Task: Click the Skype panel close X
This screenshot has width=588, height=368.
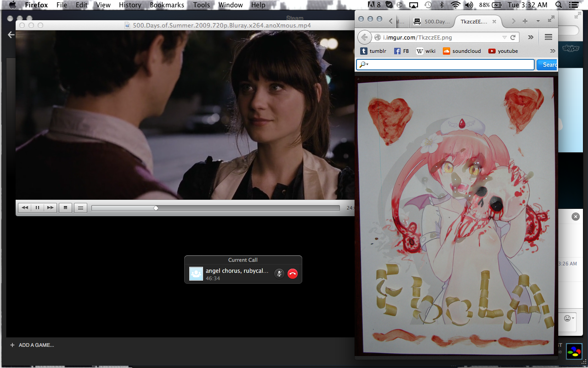Action: click(576, 217)
